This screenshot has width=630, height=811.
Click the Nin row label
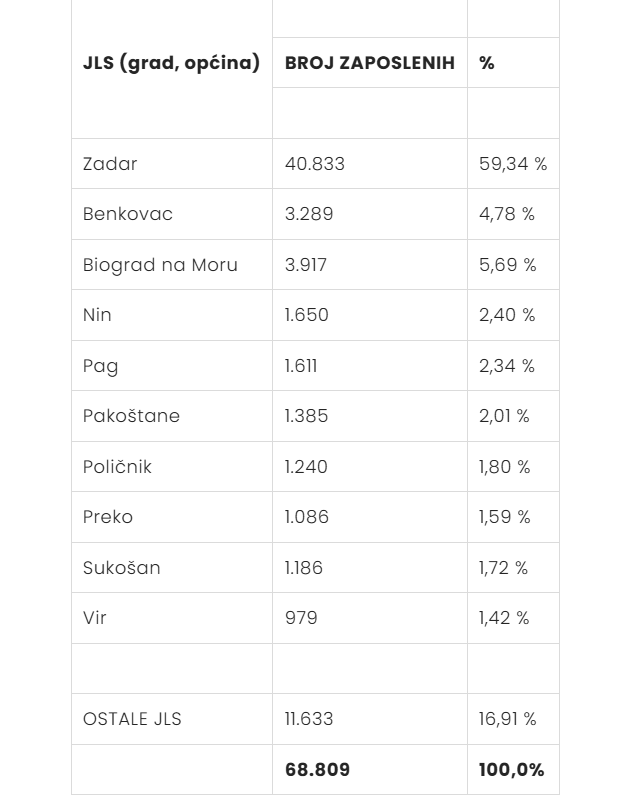point(97,315)
